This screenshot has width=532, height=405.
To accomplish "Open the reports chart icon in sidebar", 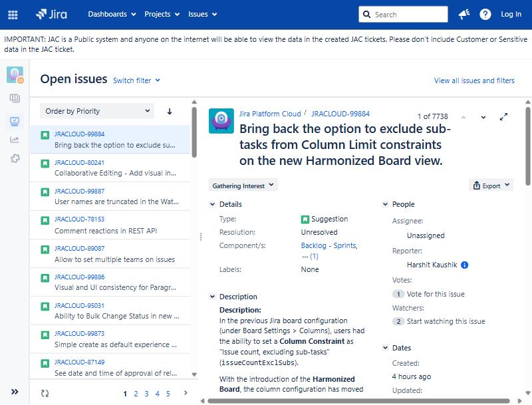I will click(15, 140).
